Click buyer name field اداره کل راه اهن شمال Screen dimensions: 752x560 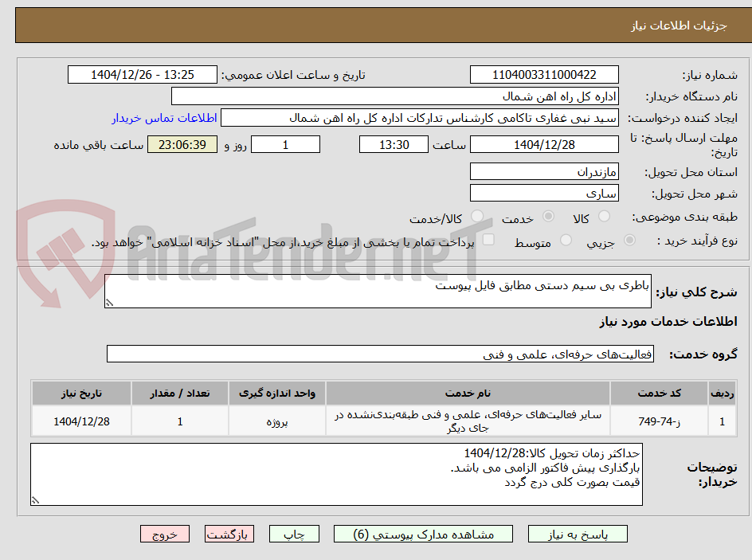(x=394, y=96)
